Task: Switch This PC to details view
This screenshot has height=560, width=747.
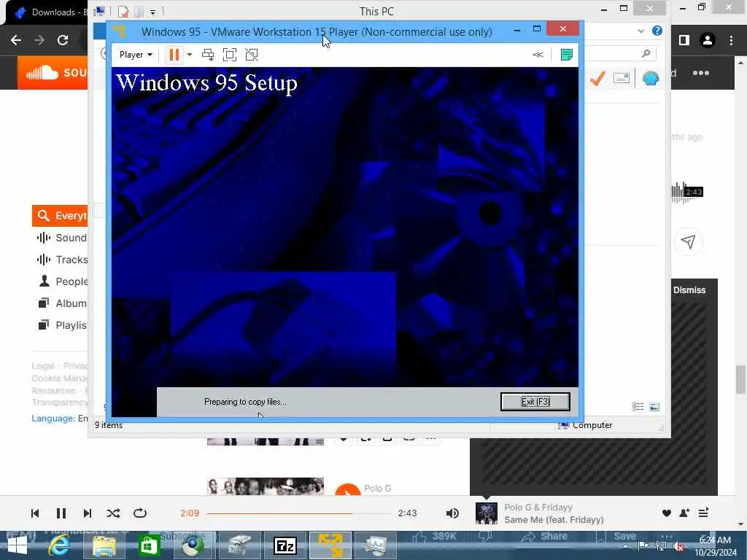Action: tap(638, 406)
